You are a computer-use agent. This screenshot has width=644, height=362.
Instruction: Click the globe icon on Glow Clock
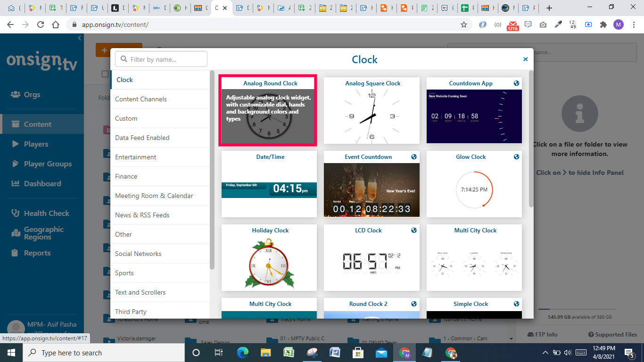click(x=517, y=157)
